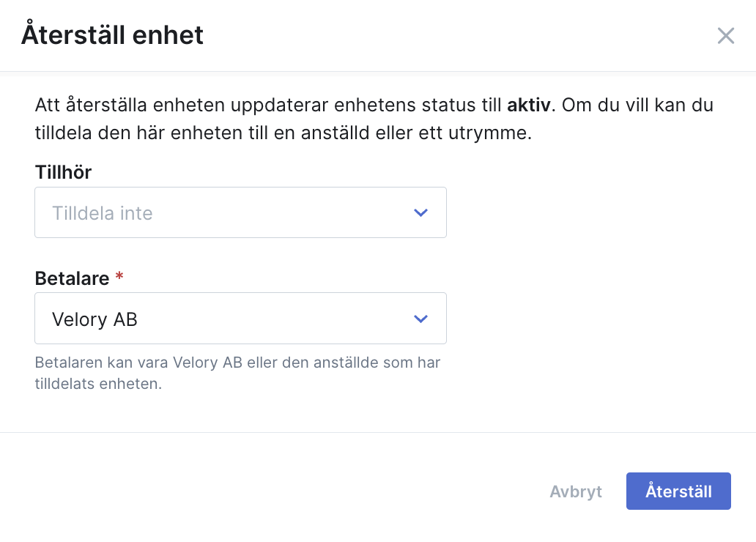Select the Betalare field label

pyautogui.click(x=73, y=278)
